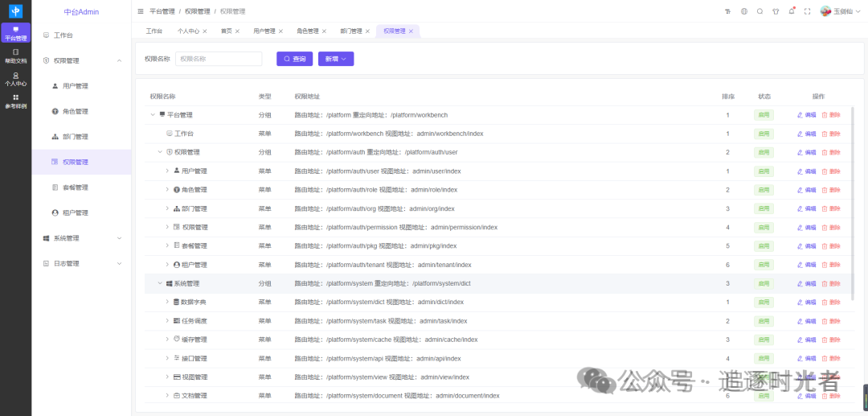The image size is (868, 416).
Task: Close the 首页 tab
Action: click(237, 31)
